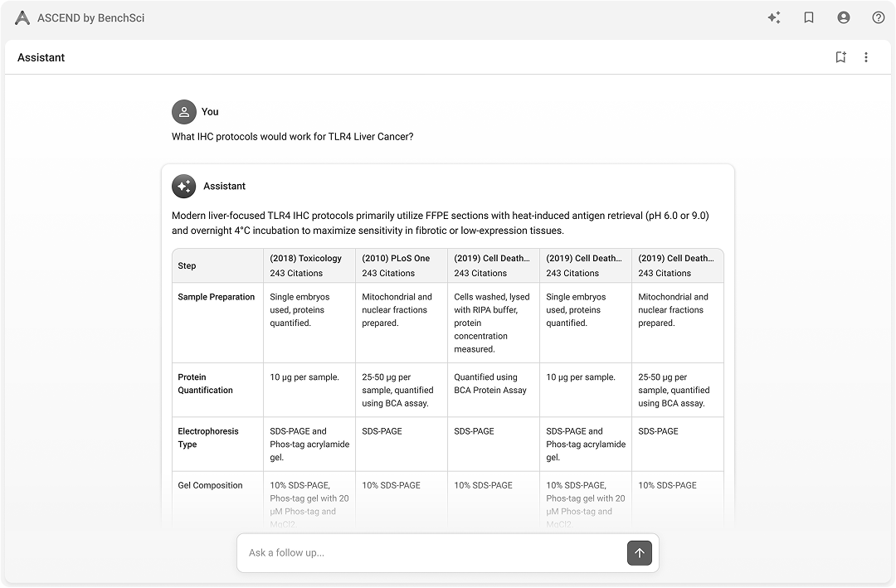The width and height of the screenshot is (896, 588).
Task: Select the Sample Preparation row label
Action: pos(216,297)
